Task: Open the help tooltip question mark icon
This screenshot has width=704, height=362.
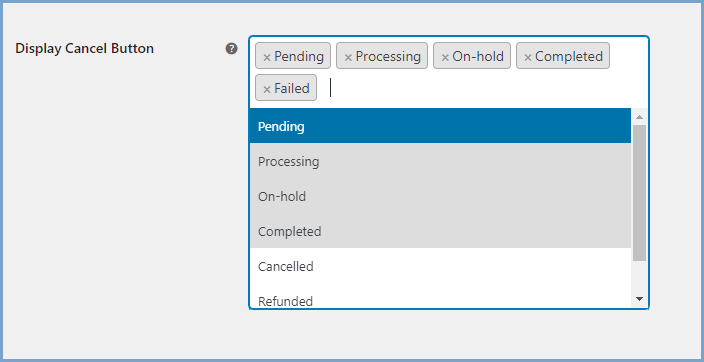Action: click(x=231, y=49)
